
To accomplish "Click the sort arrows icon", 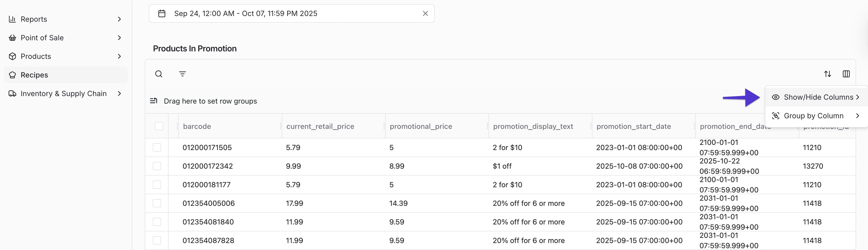I will click(x=828, y=74).
